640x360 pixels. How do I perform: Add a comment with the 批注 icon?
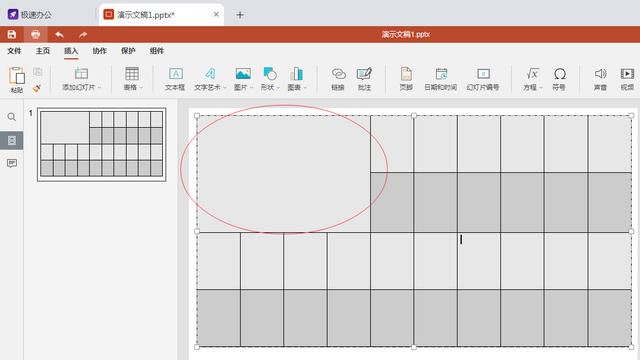[364, 79]
